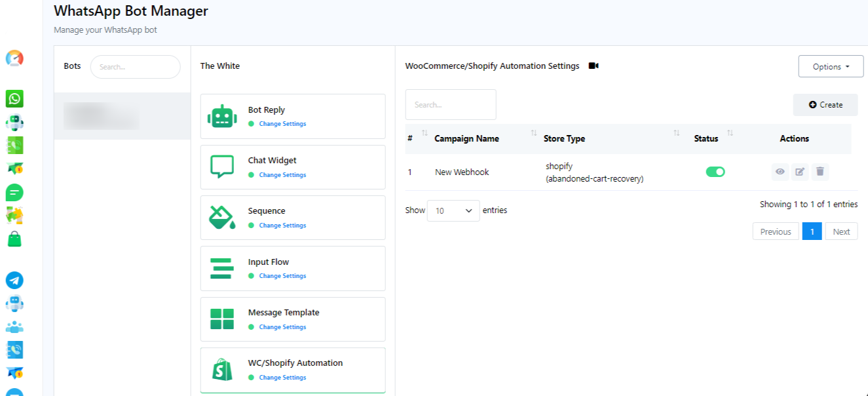The width and height of the screenshot is (868, 396).
Task: Edit the New Webhook campaign
Action: click(800, 172)
